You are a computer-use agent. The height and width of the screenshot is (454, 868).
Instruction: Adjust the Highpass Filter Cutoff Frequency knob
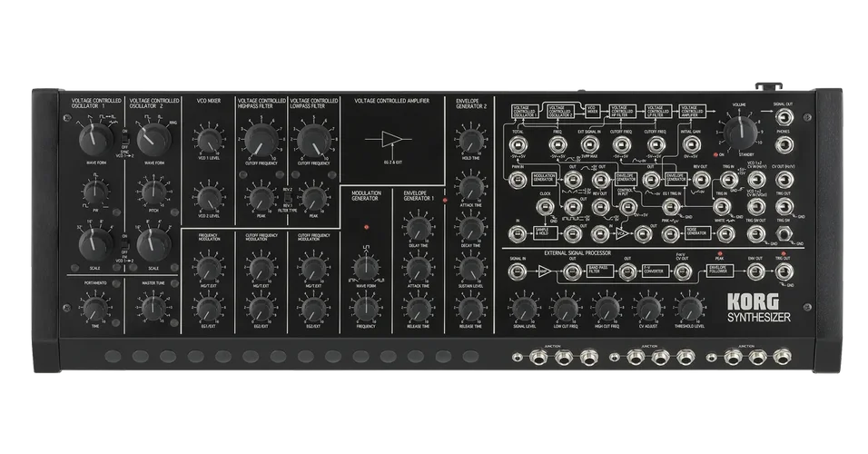[261, 141]
